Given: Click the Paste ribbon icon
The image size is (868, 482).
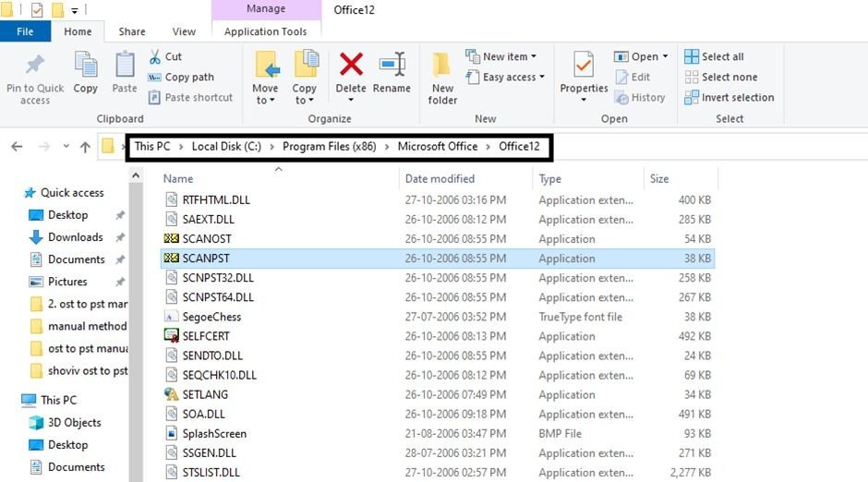Looking at the screenshot, I should point(125,65).
